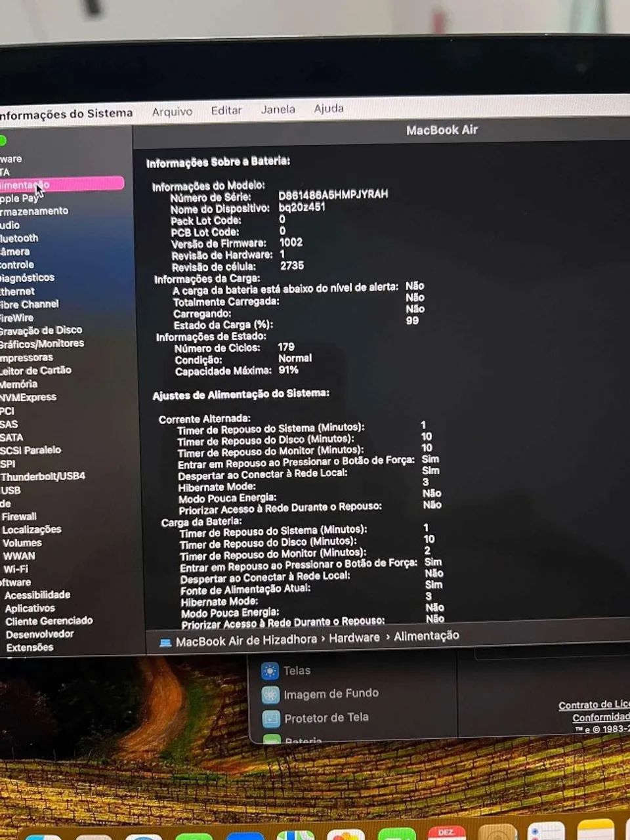This screenshot has width=630, height=840.
Task: Open the Informações do Sistema app menu
Action: 66,114
